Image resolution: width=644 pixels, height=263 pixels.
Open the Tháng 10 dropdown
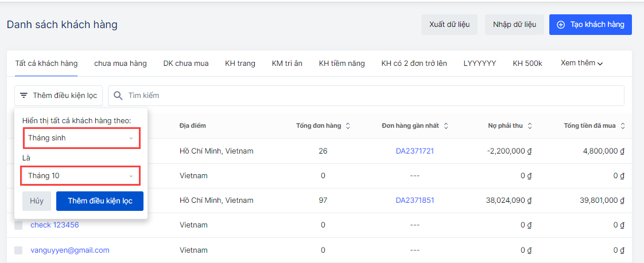pos(81,175)
